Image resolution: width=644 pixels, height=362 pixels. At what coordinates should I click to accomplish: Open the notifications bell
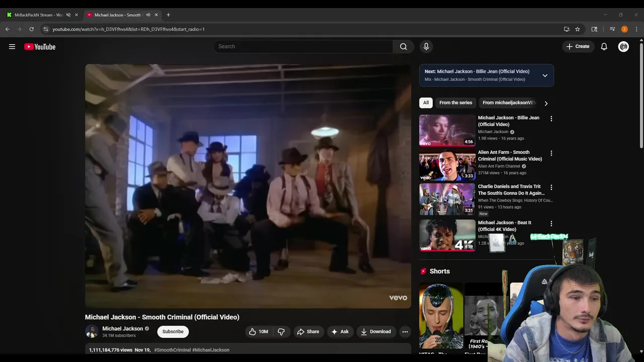[604, 46]
